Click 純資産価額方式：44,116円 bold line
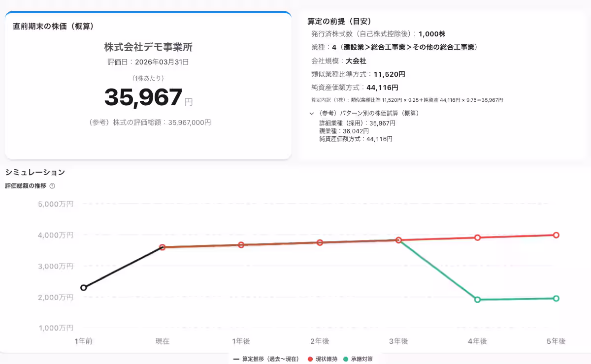The width and height of the screenshot is (591, 364). pos(355,88)
